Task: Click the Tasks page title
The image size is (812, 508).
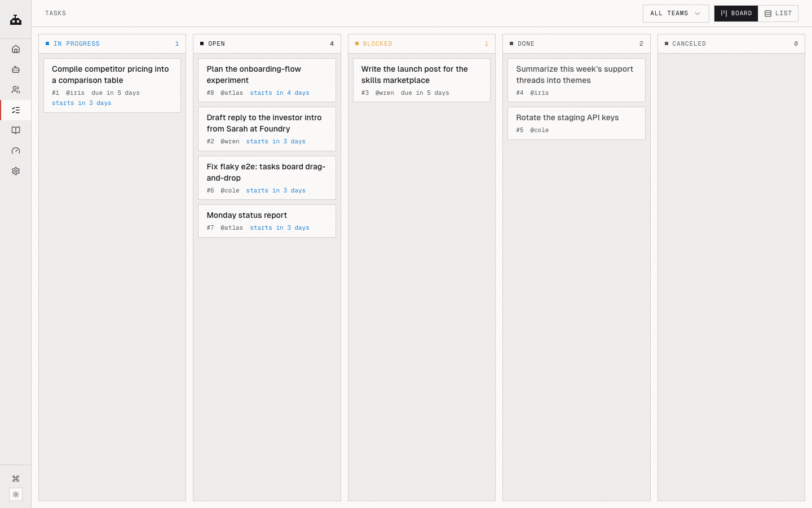Action: [56, 14]
